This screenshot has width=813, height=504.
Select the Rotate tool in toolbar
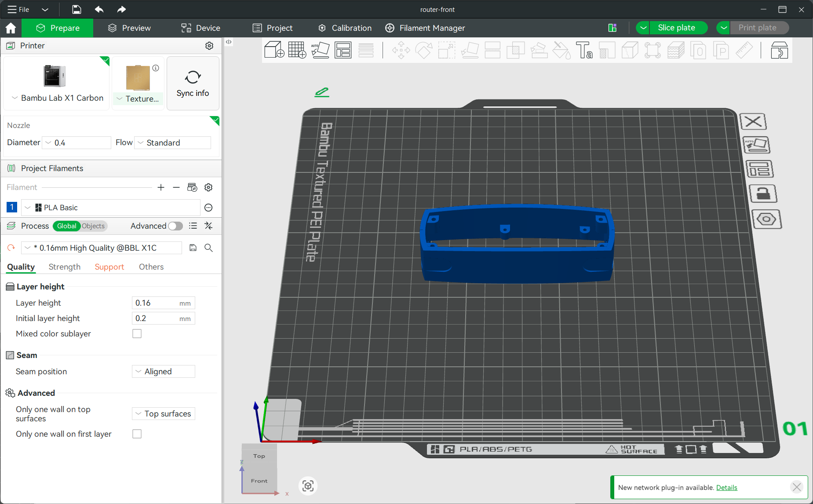tap(424, 50)
